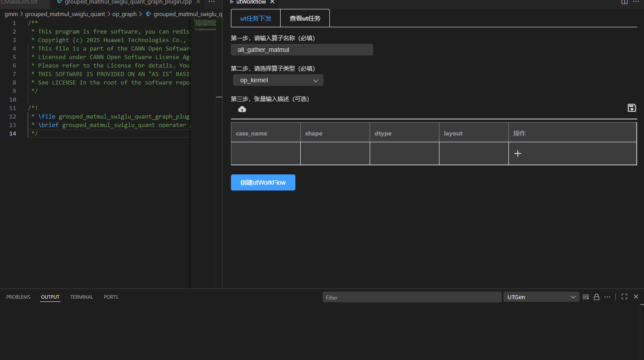
Task: Open output panel more actions menu
Action: [x=607, y=297]
